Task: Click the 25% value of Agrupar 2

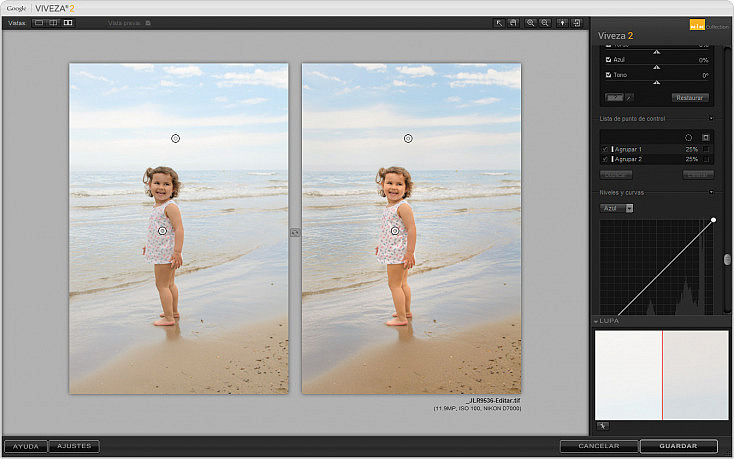Action: pos(691,159)
